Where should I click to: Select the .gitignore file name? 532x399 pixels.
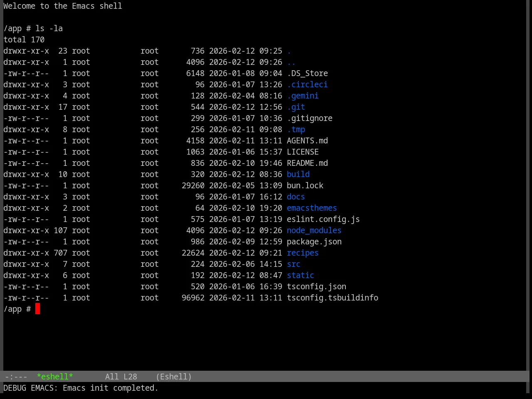[x=310, y=118]
